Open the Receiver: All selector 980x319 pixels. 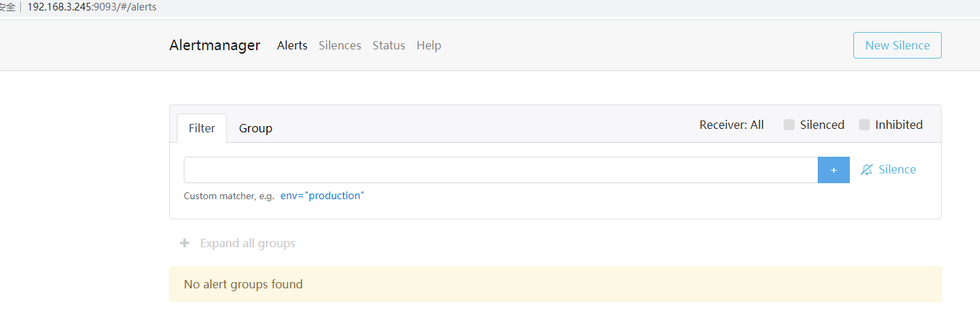tap(732, 125)
